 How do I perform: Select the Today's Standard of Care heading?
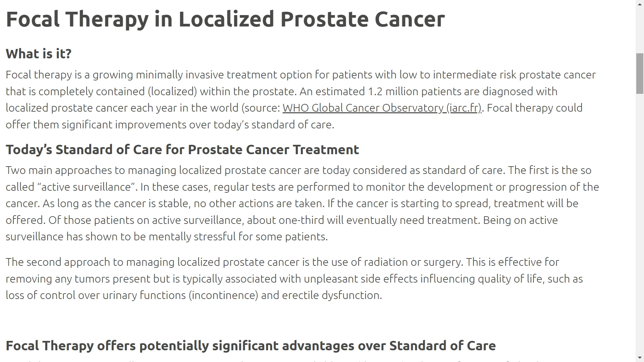182,149
